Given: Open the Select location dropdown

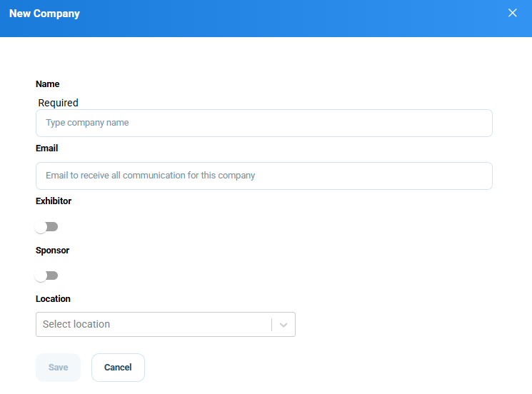Looking at the screenshot, I should click(x=166, y=325).
